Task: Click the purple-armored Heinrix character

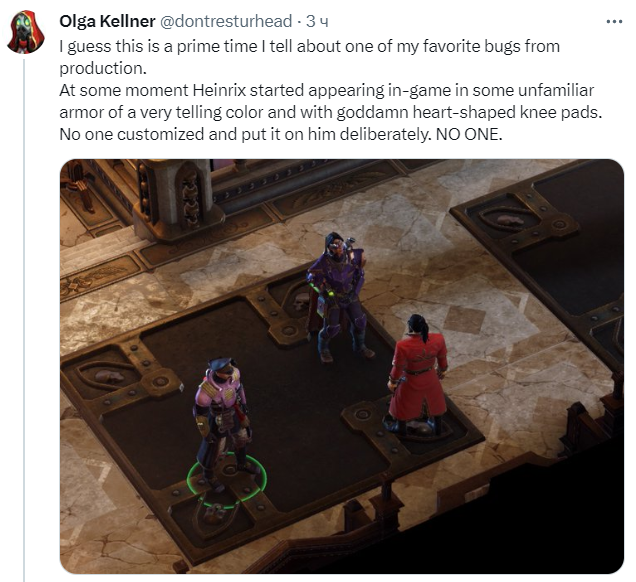Action: [338, 297]
